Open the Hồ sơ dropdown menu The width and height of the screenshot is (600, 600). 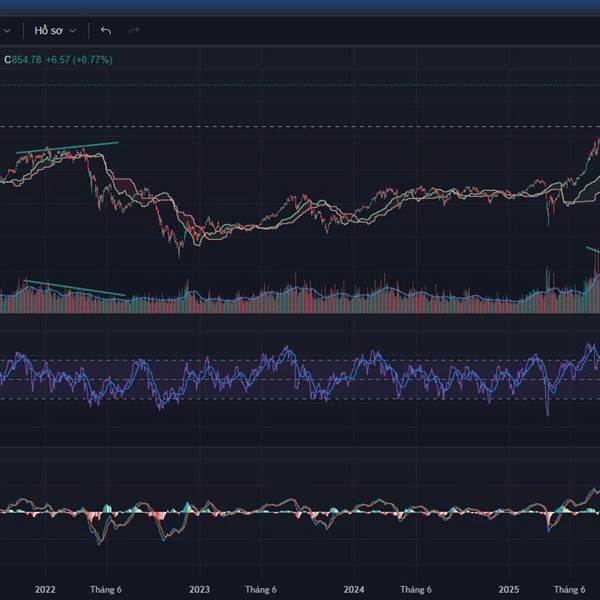point(55,31)
